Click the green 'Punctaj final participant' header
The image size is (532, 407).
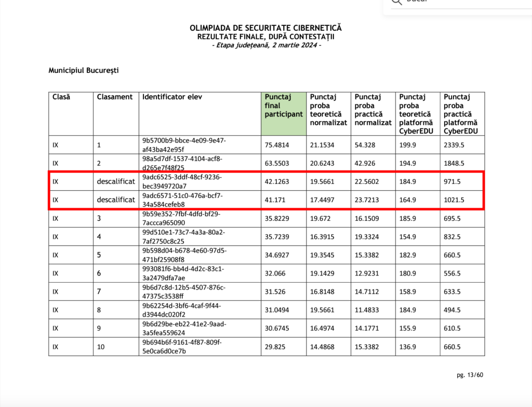[x=283, y=106]
